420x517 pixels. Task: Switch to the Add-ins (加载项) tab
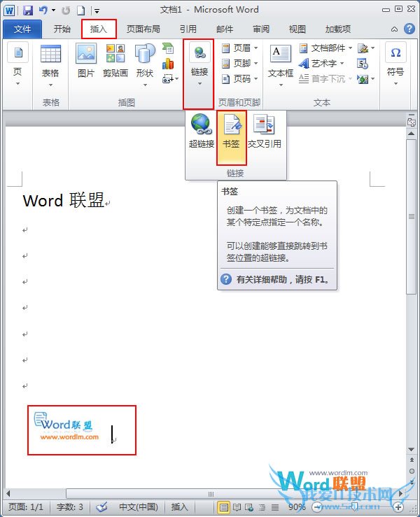(x=338, y=29)
